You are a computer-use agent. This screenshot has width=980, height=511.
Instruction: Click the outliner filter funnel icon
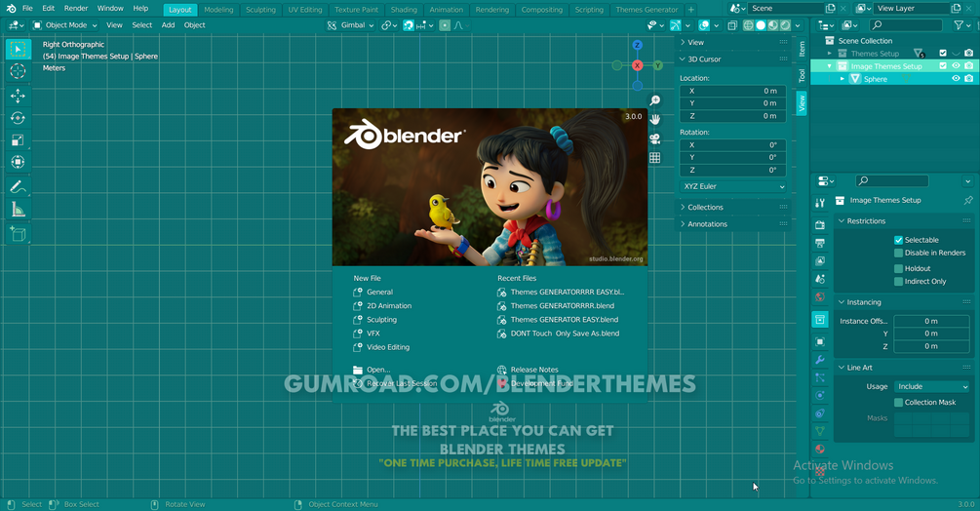click(959, 25)
